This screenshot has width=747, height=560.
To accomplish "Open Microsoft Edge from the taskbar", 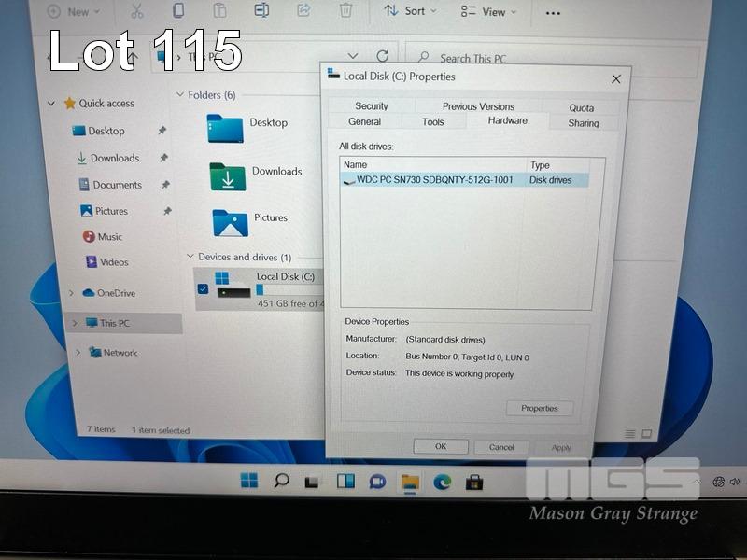I will pyautogui.click(x=442, y=482).
